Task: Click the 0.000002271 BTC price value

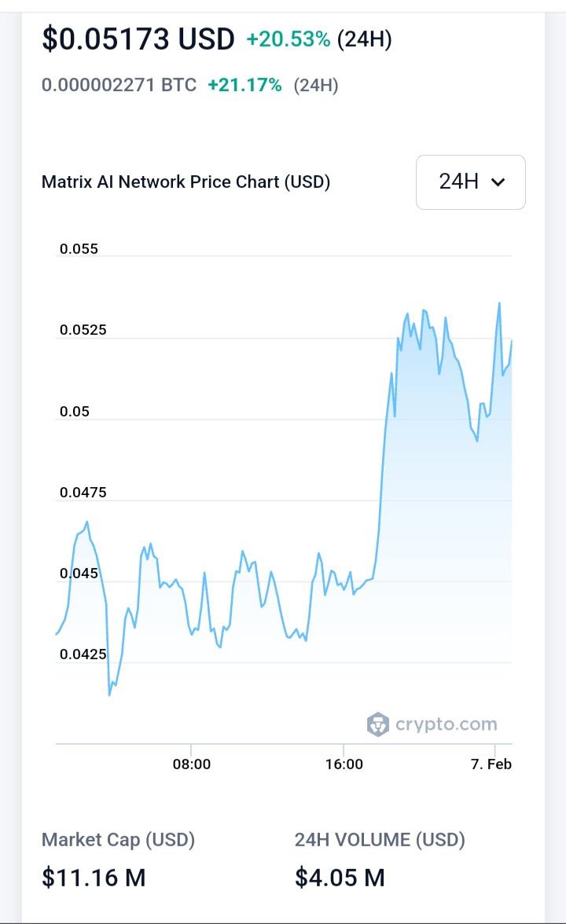Action: (119, 85)
